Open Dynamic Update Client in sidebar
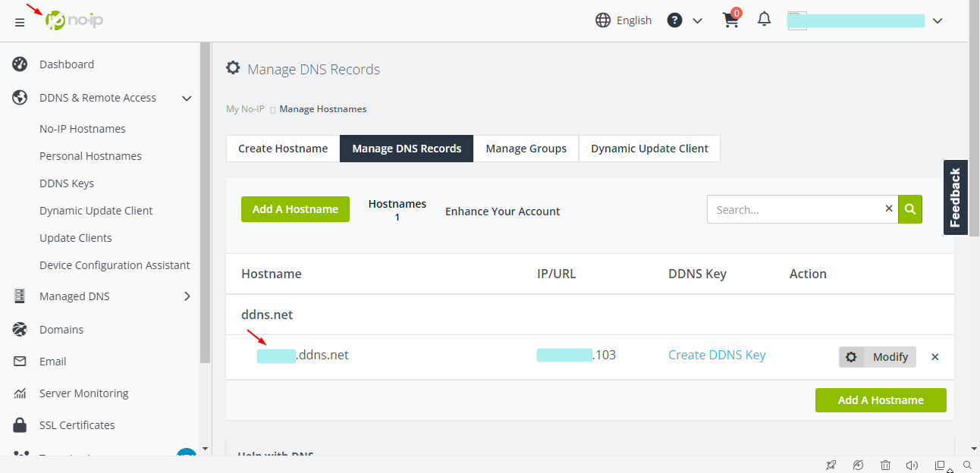 click(x=96, y=211)
